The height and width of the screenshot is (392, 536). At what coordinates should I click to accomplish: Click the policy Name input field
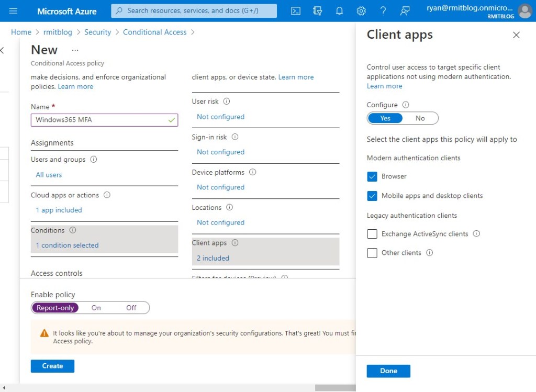pyautogui.click(x=104, y=120)
